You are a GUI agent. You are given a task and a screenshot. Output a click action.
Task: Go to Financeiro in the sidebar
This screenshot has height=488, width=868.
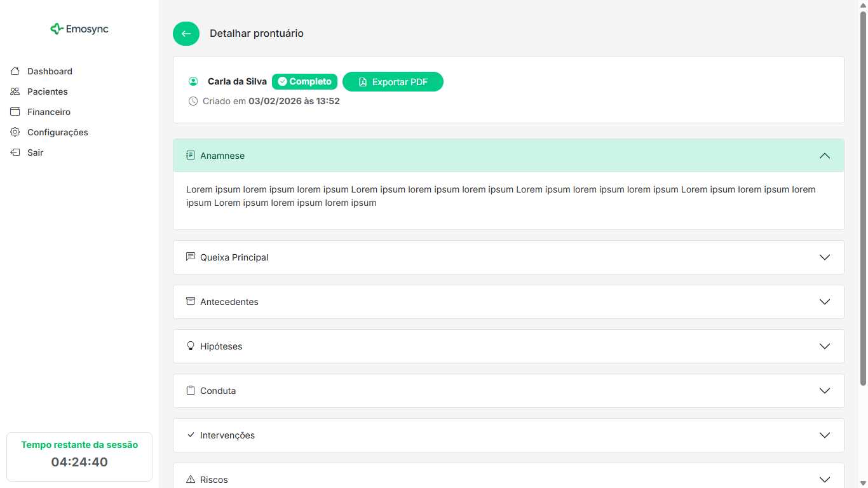point(48,112)
